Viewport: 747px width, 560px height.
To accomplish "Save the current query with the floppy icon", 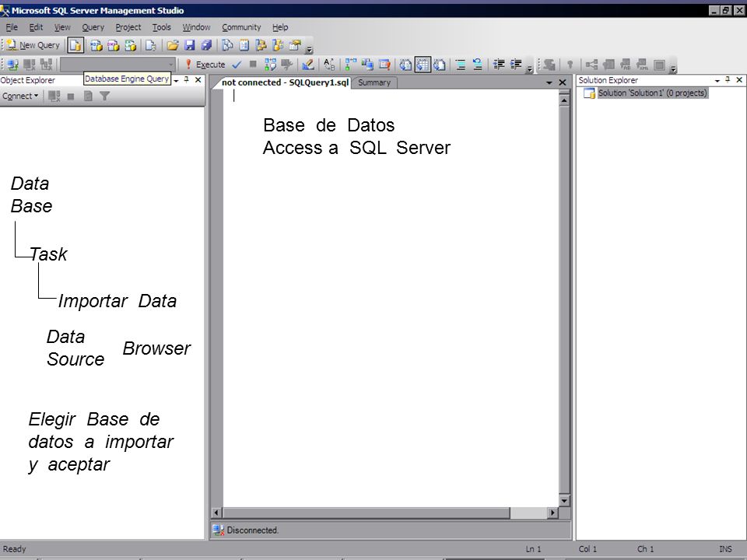I will pyautogui.click(x=190, y=45).
